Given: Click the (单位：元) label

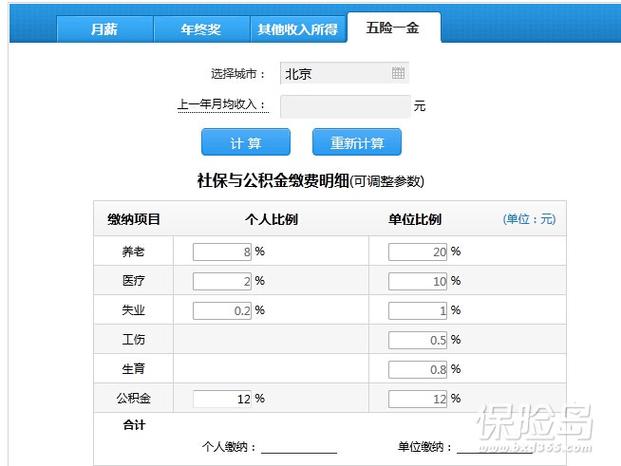Looking at the screenshot, I should (x=529, y=219).
